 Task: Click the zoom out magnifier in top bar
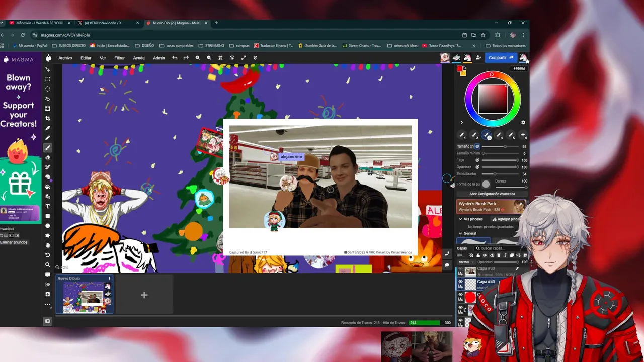click(x=209, y=58)
